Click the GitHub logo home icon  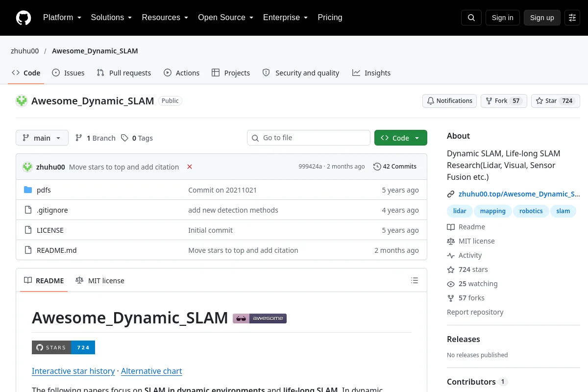coord(24,18)
